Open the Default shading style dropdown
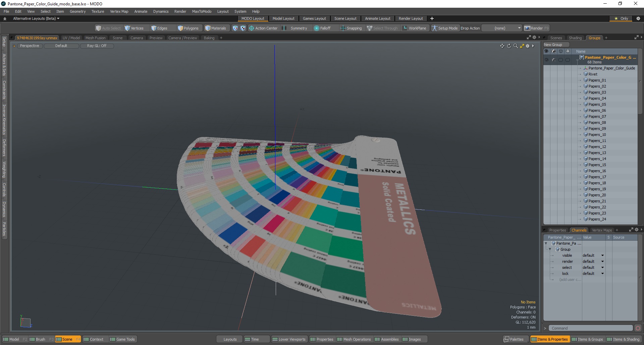Image resolution: width=644 pixels, height=345 pixels. tap(61, 46)
